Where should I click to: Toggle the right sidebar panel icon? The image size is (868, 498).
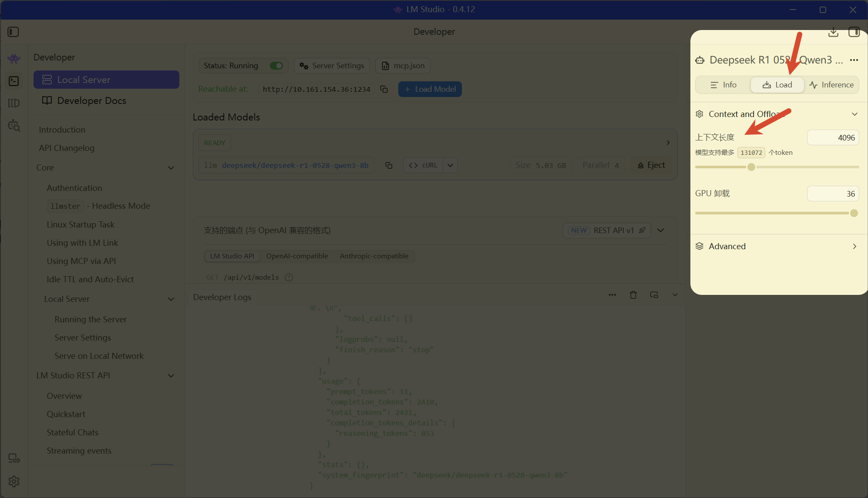tap(854, 32)
